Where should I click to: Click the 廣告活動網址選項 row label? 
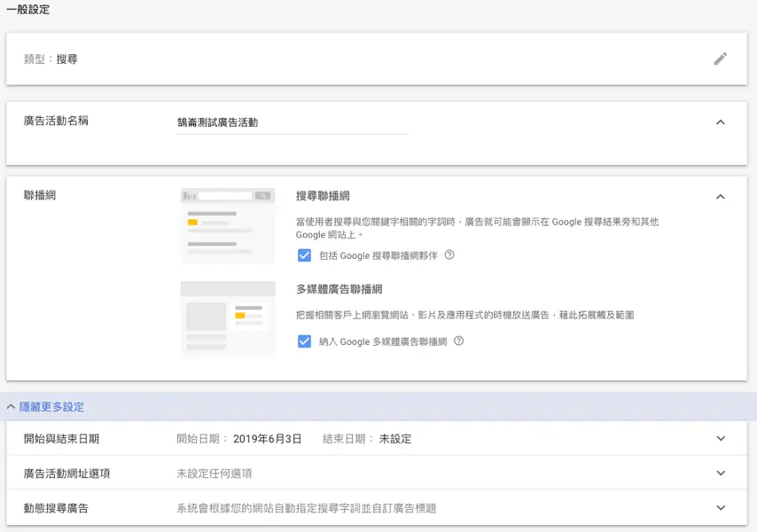[x=67, y=473]
